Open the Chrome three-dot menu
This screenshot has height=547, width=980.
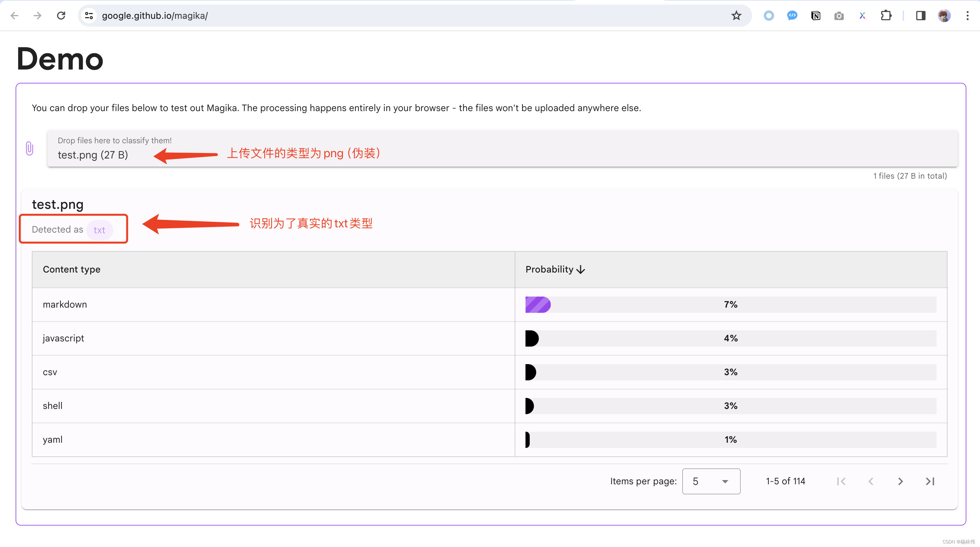[967, 16]
